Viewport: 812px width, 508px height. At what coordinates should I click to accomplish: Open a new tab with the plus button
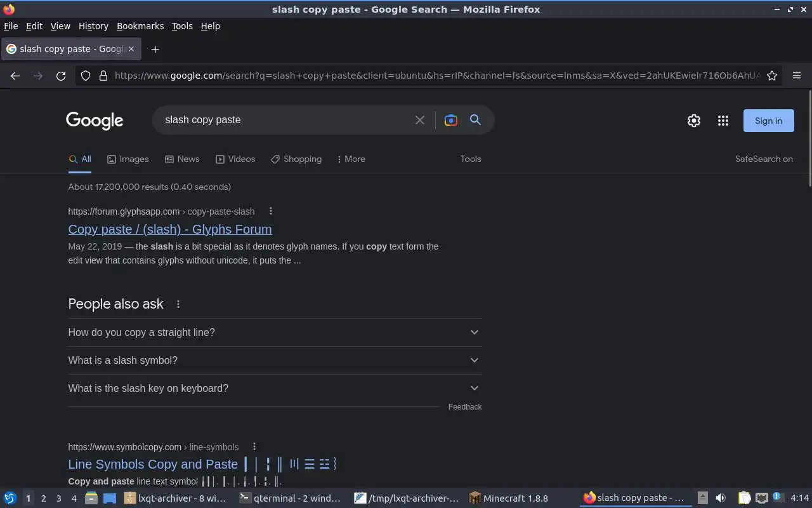(x=155, y=49)
